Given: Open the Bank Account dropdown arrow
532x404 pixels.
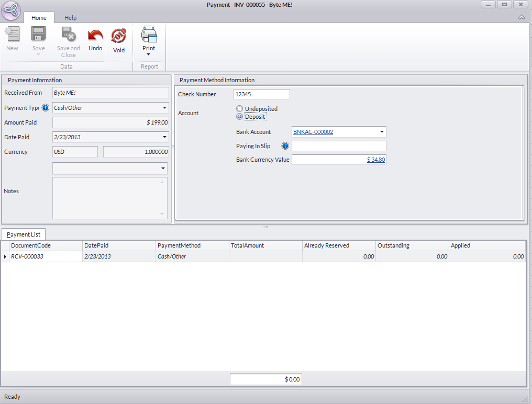Looking at the screenshot, I should click(x=382, y=132).
